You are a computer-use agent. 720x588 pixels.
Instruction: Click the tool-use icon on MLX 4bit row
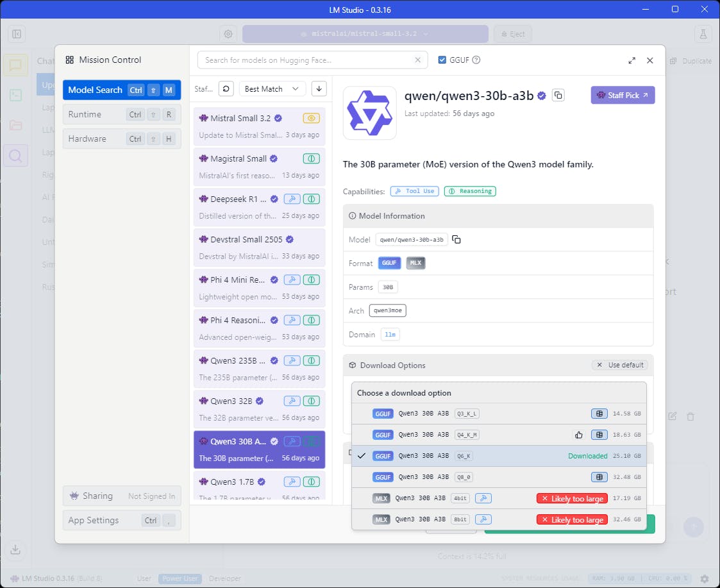pyautogui.click(x=483, y=498)
